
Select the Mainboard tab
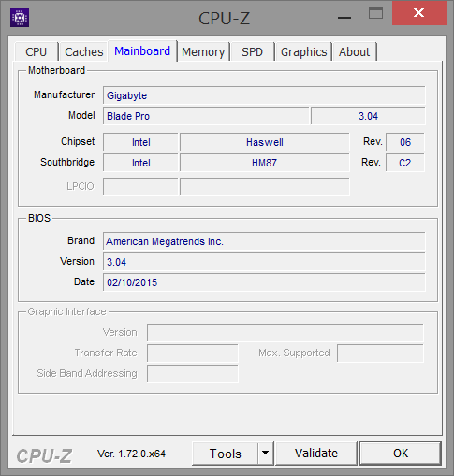coord(142,50)
